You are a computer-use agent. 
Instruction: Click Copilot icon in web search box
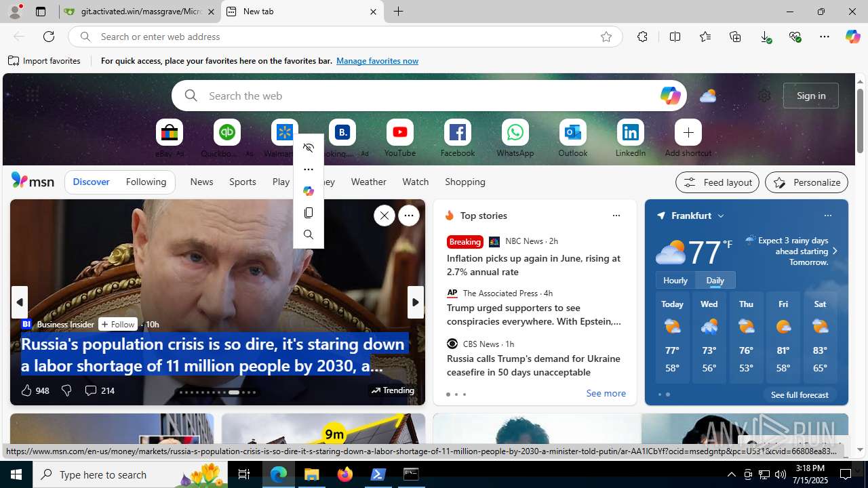[670, 96]
